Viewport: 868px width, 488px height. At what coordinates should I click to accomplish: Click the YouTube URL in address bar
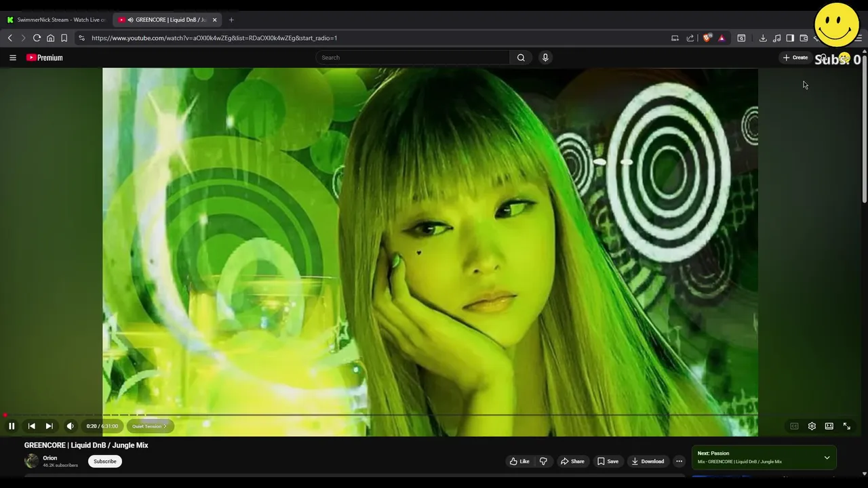(x=214, y=38)
